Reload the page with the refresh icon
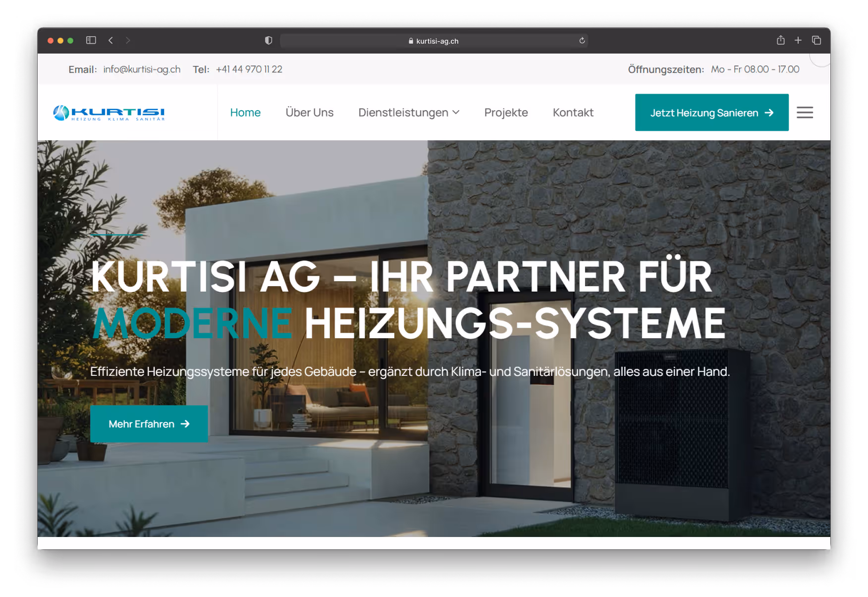Screen dimensions: 868x597 tap(582, 41)
